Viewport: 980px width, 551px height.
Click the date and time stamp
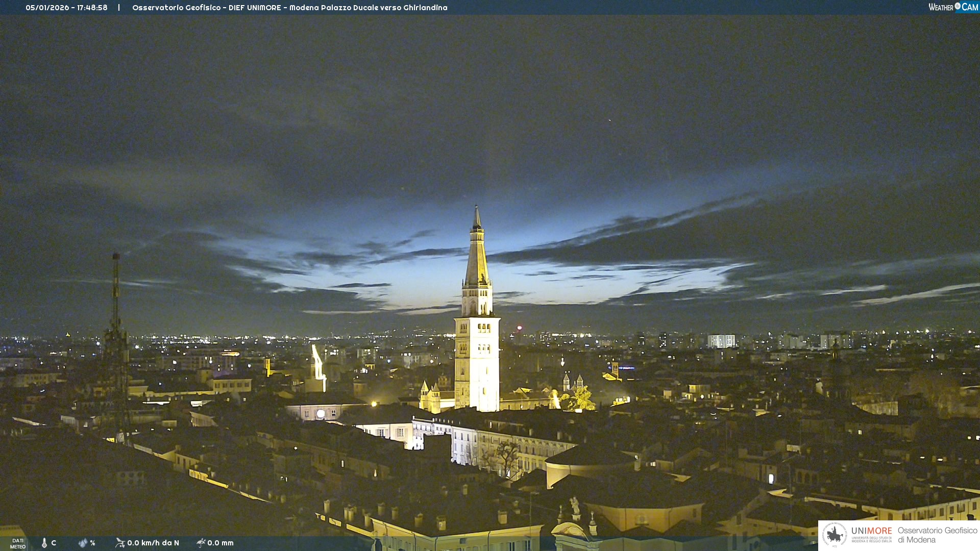coord(66,8)
